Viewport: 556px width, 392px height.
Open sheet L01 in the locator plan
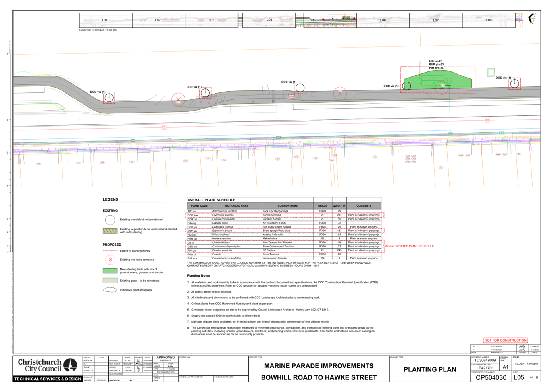105,20
